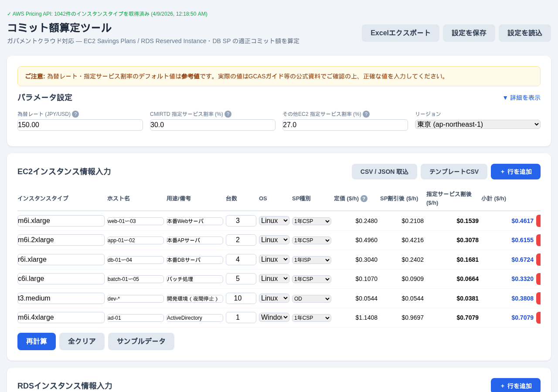Edit purpose field 本番DBサーバ
Image resolution: width=558 pixels, height=392 pixels.
point(195,260)
